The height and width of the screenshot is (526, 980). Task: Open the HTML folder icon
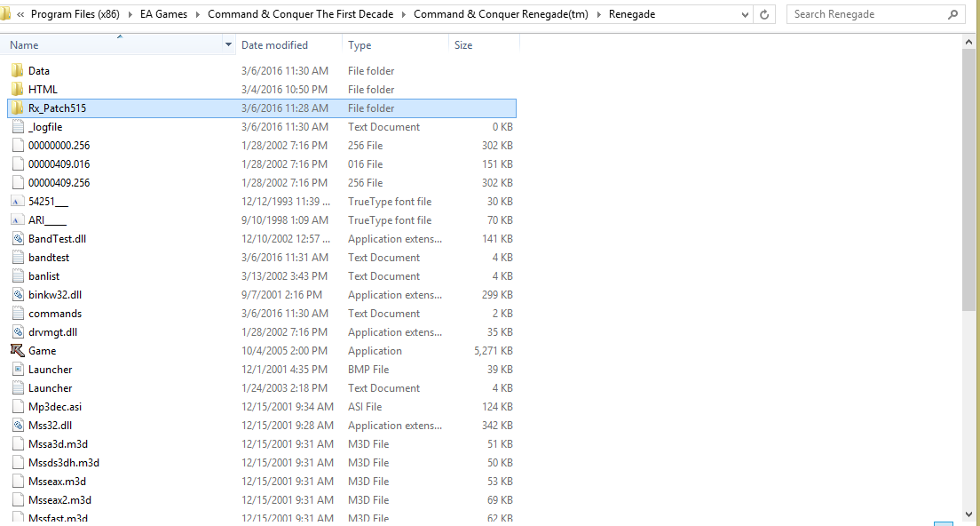pyautogui.click(x=18, y=90)
